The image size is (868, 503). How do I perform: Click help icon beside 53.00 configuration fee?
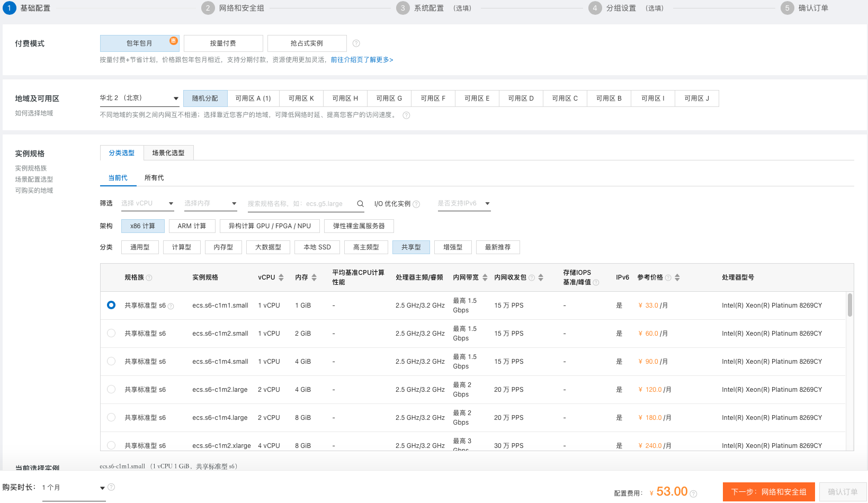[x=693, y=494]
